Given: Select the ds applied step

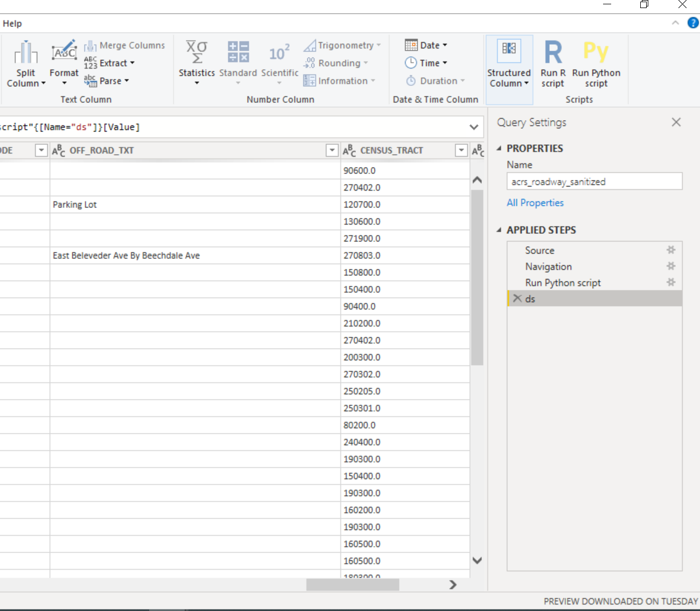Looking at the screenshot, I should [x=594, y=298].
